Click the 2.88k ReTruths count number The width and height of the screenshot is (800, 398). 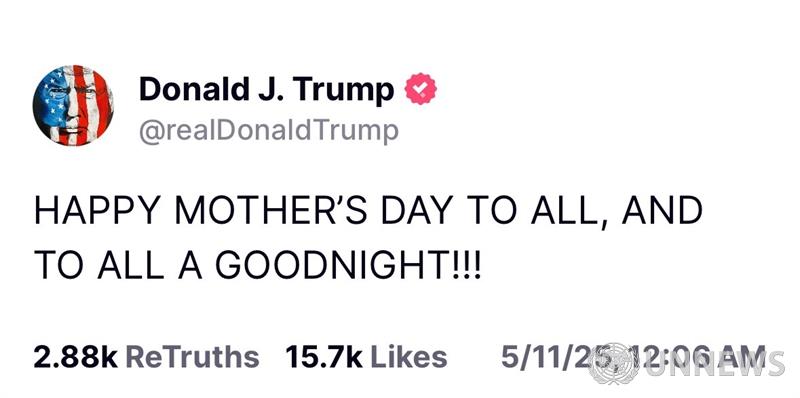tap(76, 357)
